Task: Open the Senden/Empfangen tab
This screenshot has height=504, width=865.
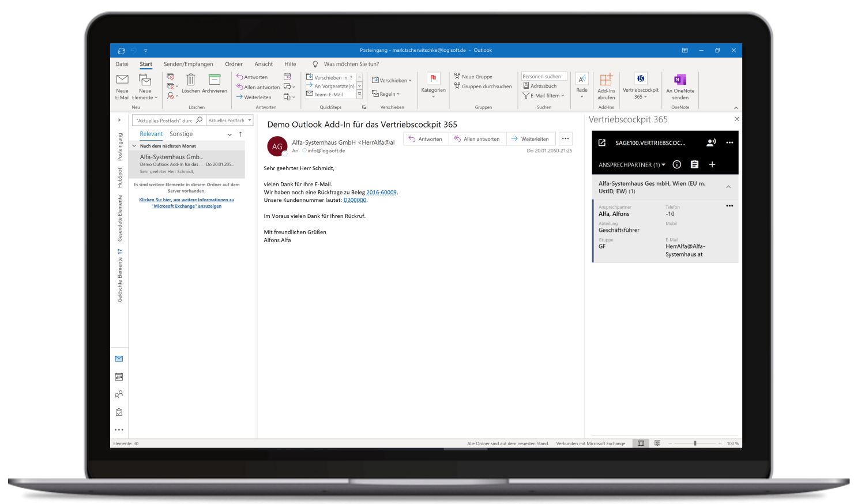Action: click(188, 64)
